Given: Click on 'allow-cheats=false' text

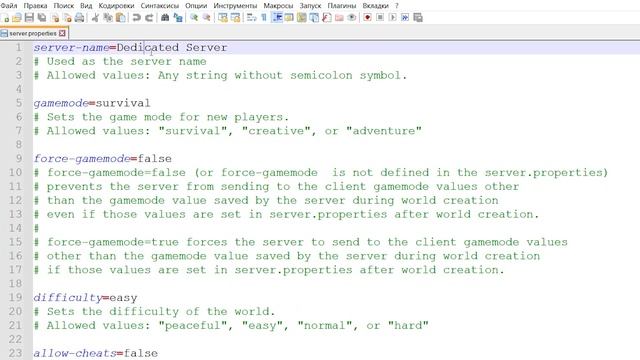Looking at the screenshot, I should pyautogui.click(x=96, y=353).
